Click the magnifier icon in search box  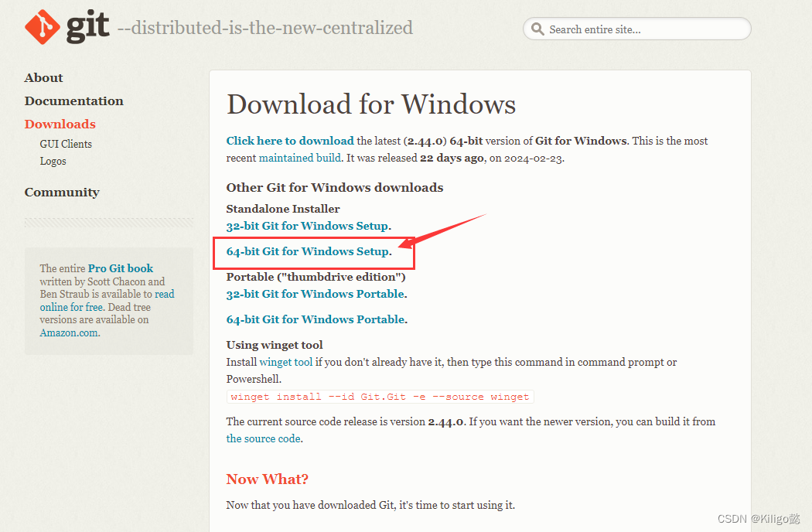coord(537,29)
